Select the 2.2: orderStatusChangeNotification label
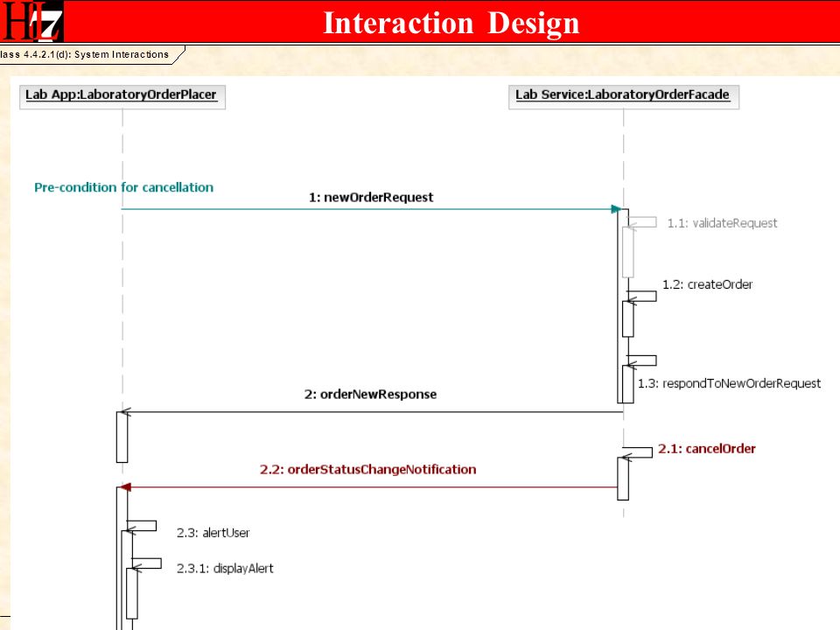The height and width of the screenshot is (630, 840). tap(368, 469)
